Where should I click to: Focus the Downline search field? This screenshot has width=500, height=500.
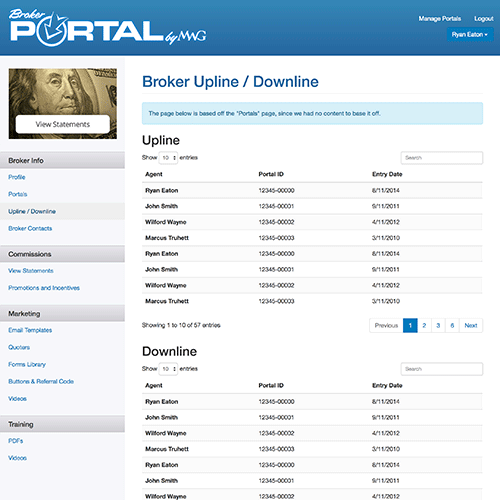click(x=442, y=369)
